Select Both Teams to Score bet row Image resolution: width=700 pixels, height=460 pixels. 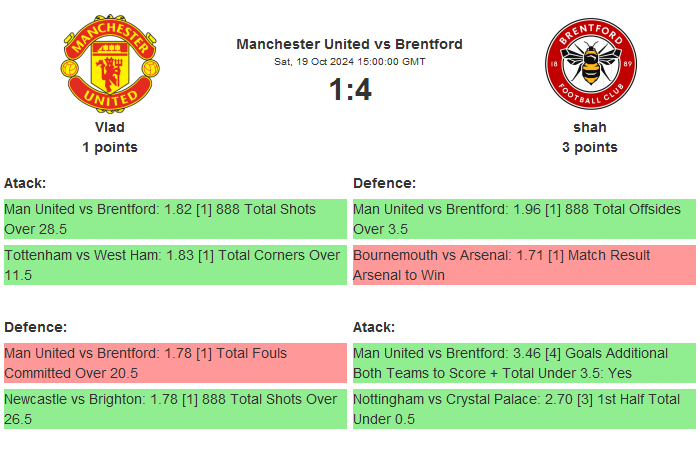(x=524, y=363)
